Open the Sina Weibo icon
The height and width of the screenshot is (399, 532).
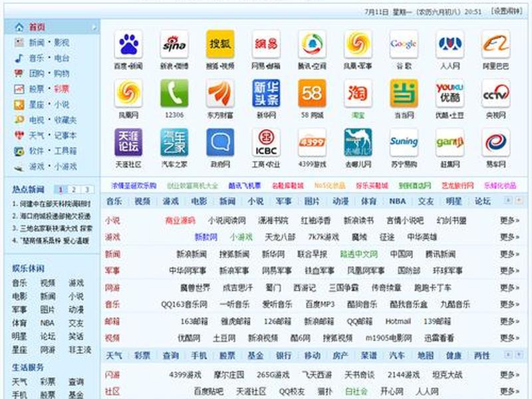pyautogui.click(x=174, y=44)
